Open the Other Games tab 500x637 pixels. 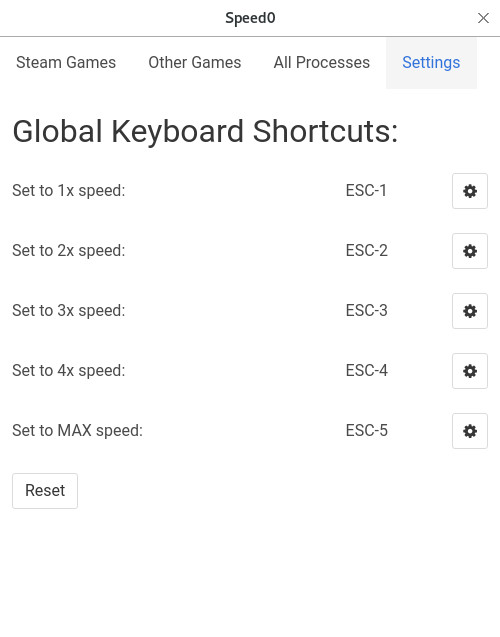(195, 63)
